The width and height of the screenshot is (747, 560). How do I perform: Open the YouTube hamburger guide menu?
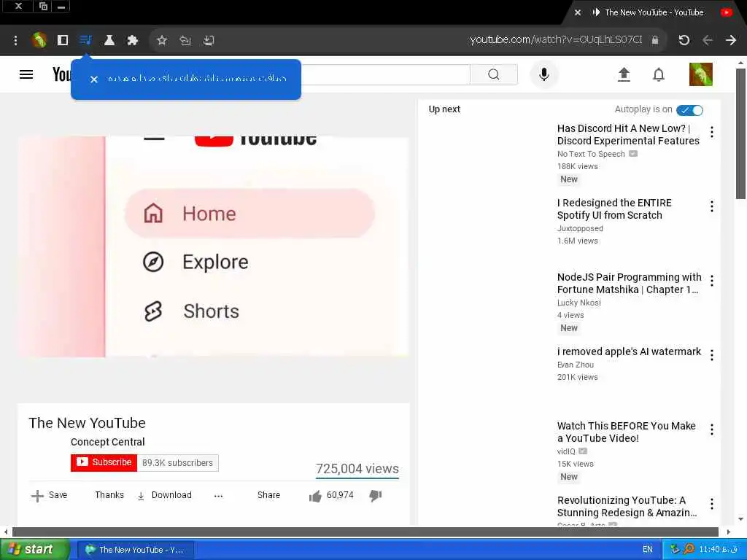[x=26, y=74]
